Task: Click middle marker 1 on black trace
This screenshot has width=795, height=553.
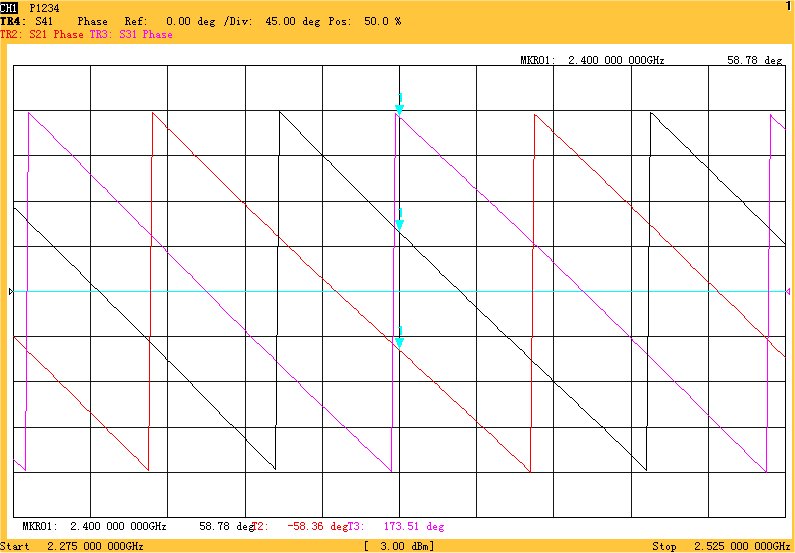Action: click(x=400, y=219)
